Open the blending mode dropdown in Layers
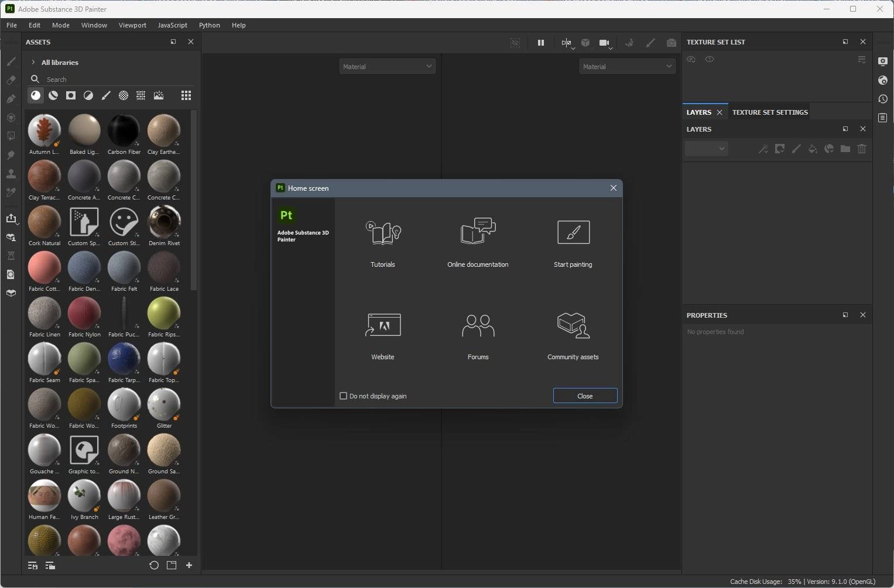 [707, 149]
